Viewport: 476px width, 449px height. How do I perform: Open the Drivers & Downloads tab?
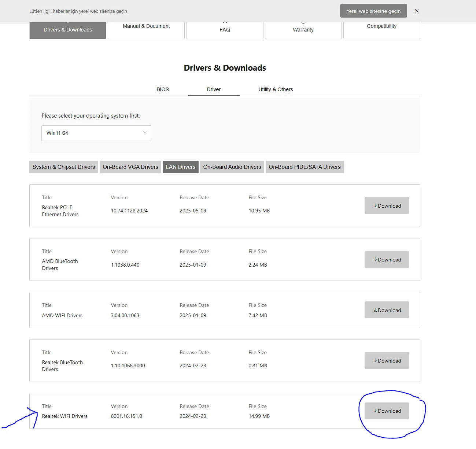pos(68,30)
